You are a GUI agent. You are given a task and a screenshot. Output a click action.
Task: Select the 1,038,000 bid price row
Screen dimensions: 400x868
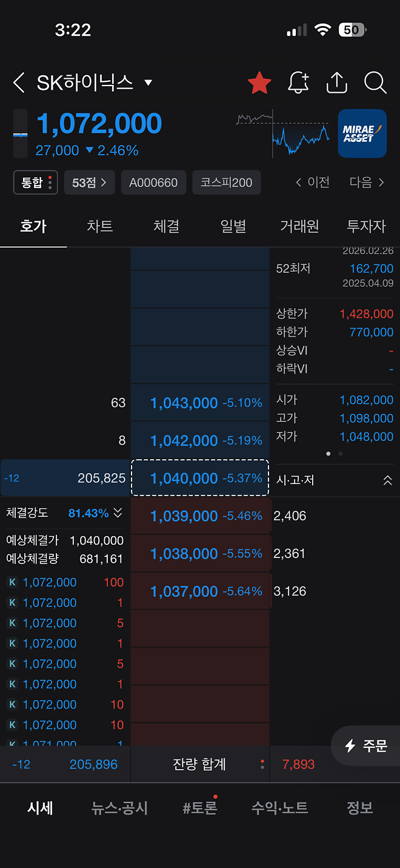200,554
